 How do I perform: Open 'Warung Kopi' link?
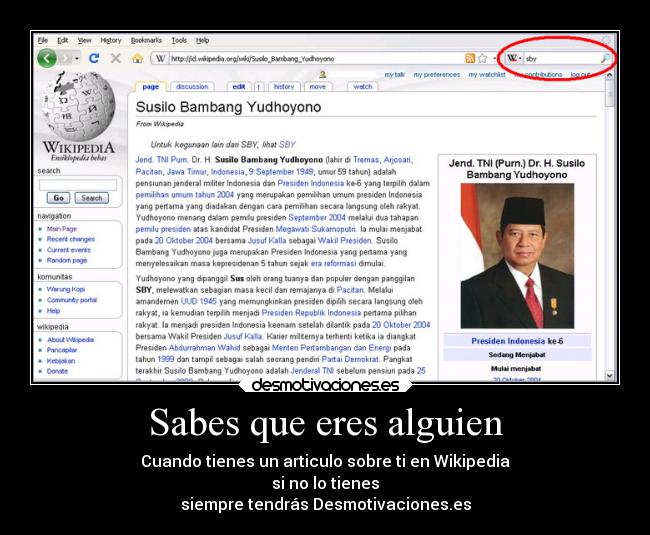(65, 289)
